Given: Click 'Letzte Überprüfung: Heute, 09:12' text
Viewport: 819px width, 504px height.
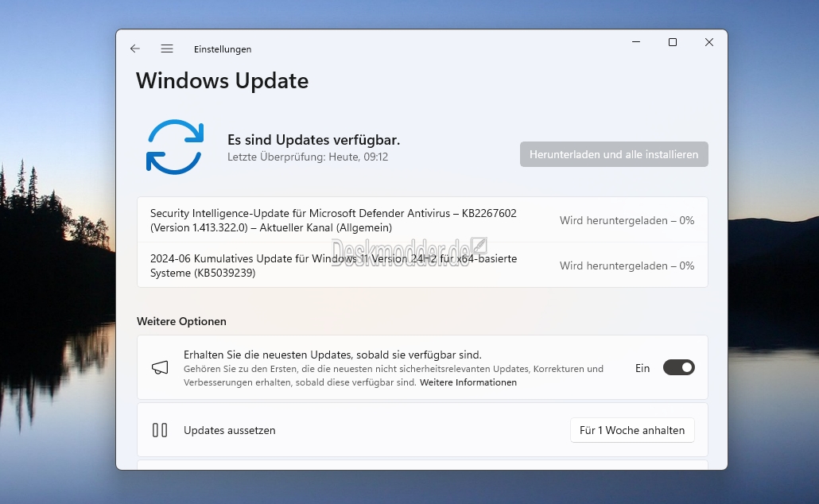Looking at the screenshot, I should click(308, 157).
